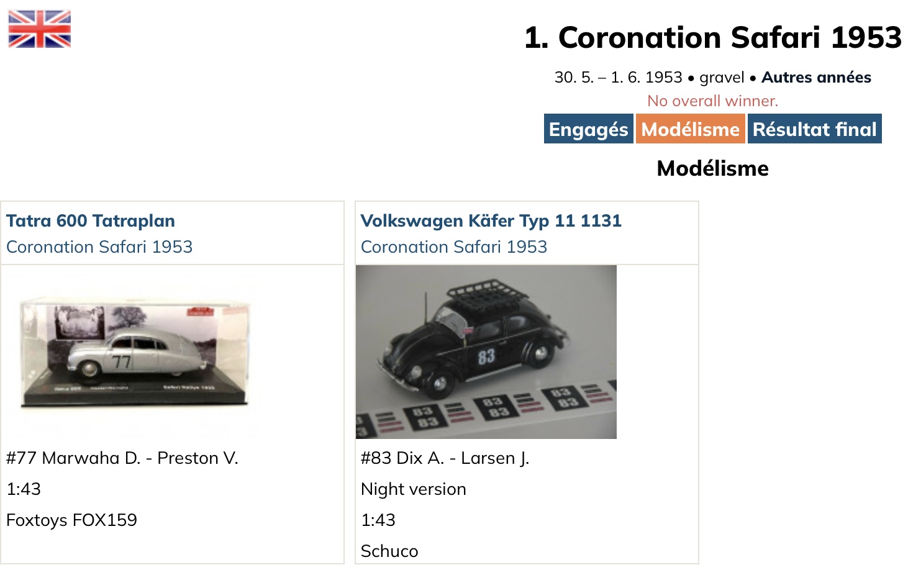908x588 pixels.
Task: Click the black Modélisme section heading
Action: click(712, 168)
